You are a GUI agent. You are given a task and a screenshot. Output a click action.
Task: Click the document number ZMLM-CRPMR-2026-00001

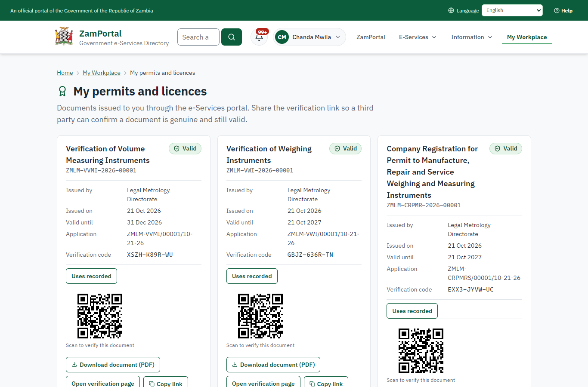pyautogui.click(x=424, y=205)
